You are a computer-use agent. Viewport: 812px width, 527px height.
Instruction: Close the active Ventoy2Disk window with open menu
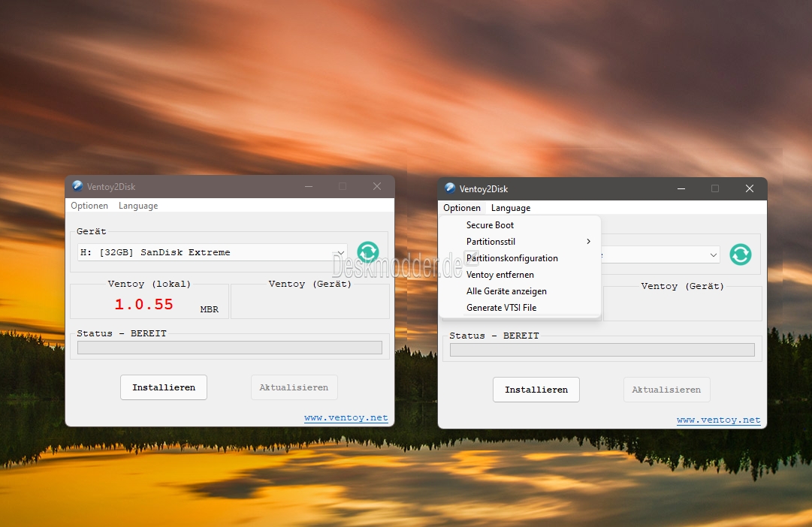point(750,188)
